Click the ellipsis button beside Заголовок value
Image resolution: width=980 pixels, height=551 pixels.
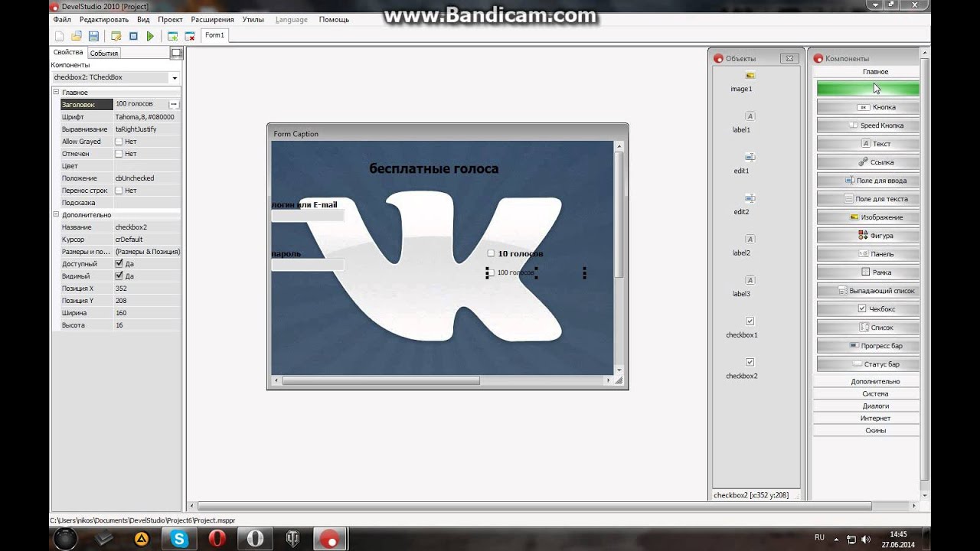[x=174, y=104]
